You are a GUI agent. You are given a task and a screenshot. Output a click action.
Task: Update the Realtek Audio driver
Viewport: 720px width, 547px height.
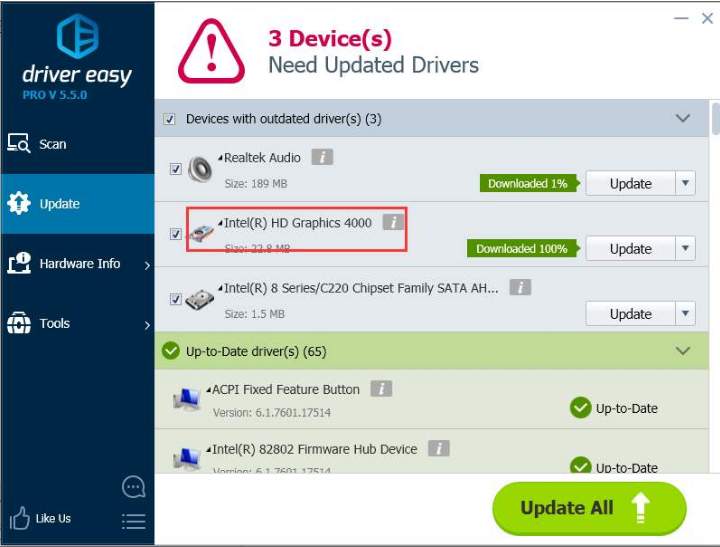[x=630, y=183]
